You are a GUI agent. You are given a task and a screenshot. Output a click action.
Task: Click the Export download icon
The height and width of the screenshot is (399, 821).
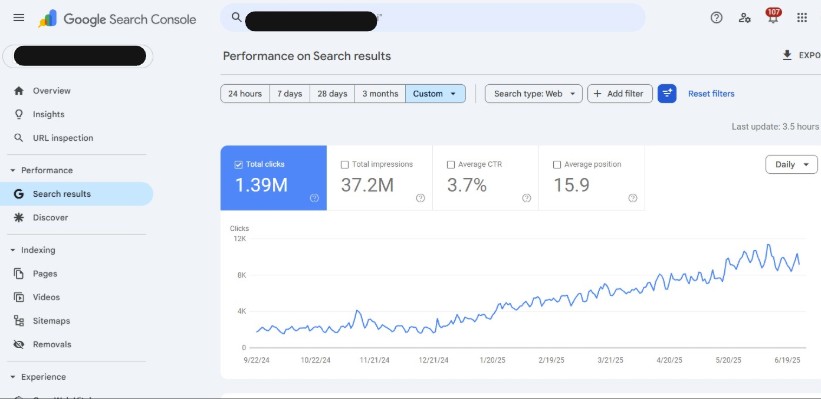point(786,55)
